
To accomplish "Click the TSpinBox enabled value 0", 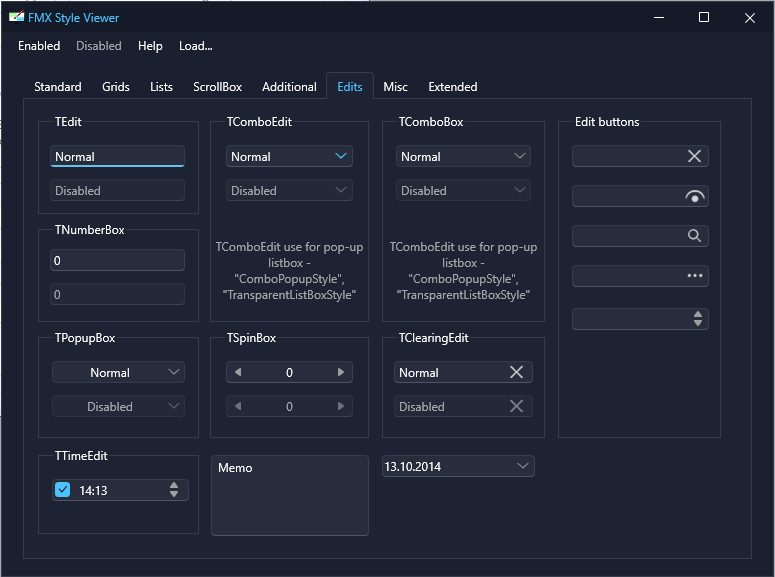I will pos(290,373).
